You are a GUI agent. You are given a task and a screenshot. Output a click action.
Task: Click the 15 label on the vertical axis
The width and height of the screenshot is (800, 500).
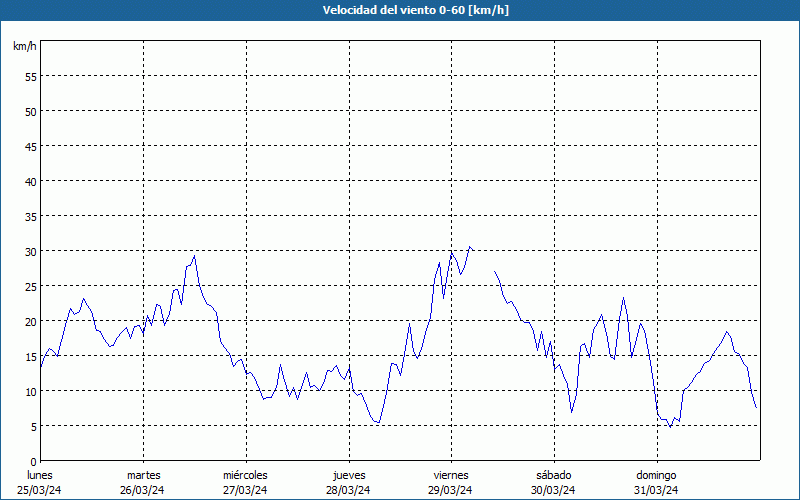tap(31, 356)
